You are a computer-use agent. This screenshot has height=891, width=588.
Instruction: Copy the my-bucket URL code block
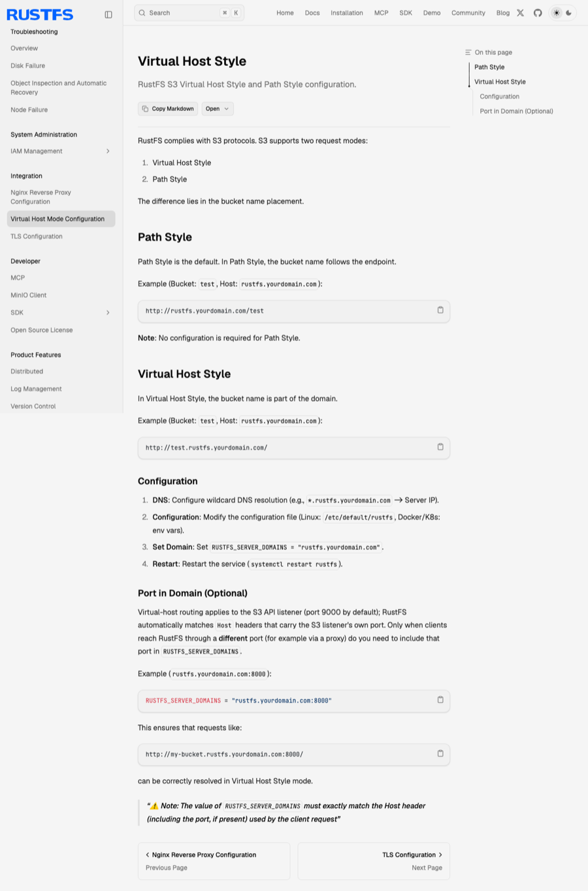pyautogui.click(x=440, y=754)
